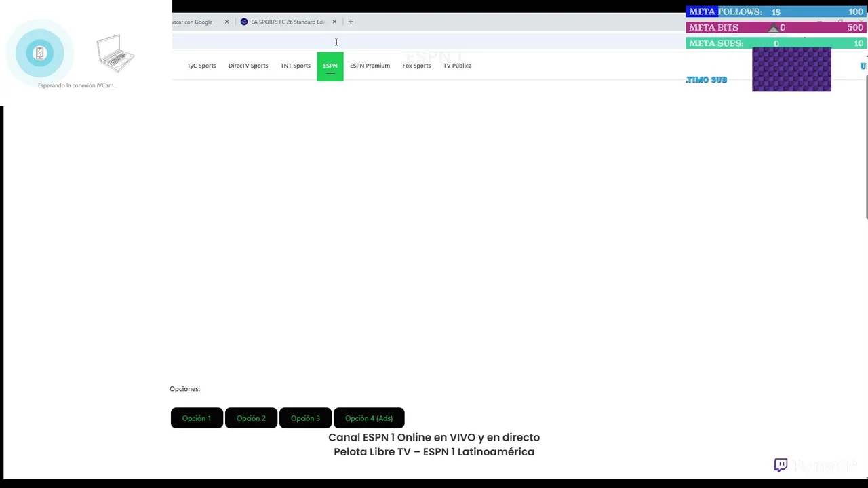Open the TyC Sports channel tab
The image size is (868, 488).
pyautogui.click(x=201, y=66)
